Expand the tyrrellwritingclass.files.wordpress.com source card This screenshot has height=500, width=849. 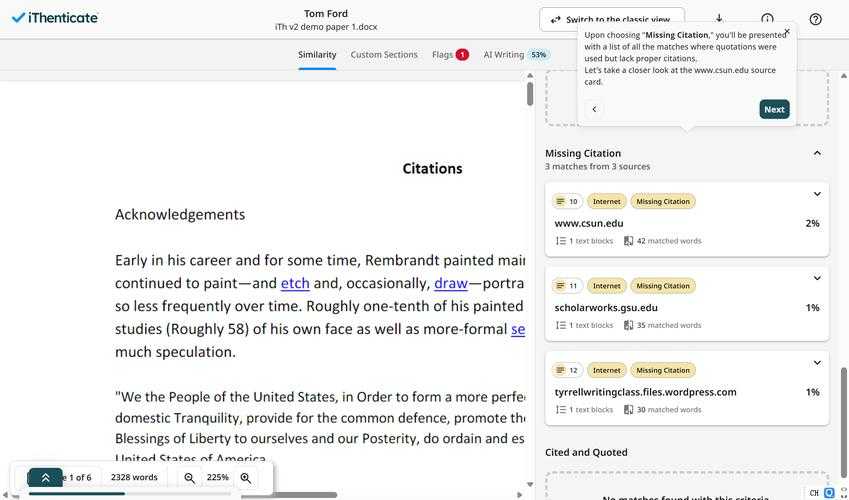pyautogui.click(x=816, y=363)
